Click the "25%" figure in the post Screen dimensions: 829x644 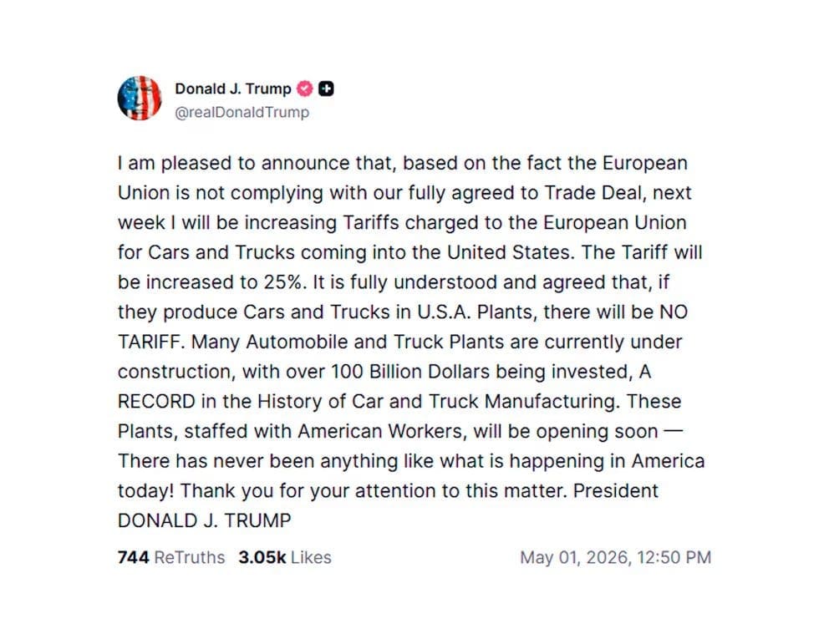(284, 282)
